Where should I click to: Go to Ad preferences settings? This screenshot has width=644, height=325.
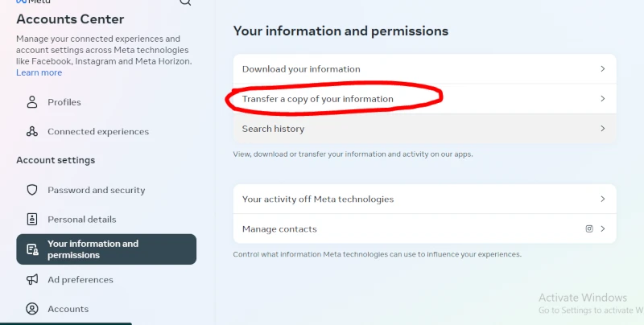80,280
